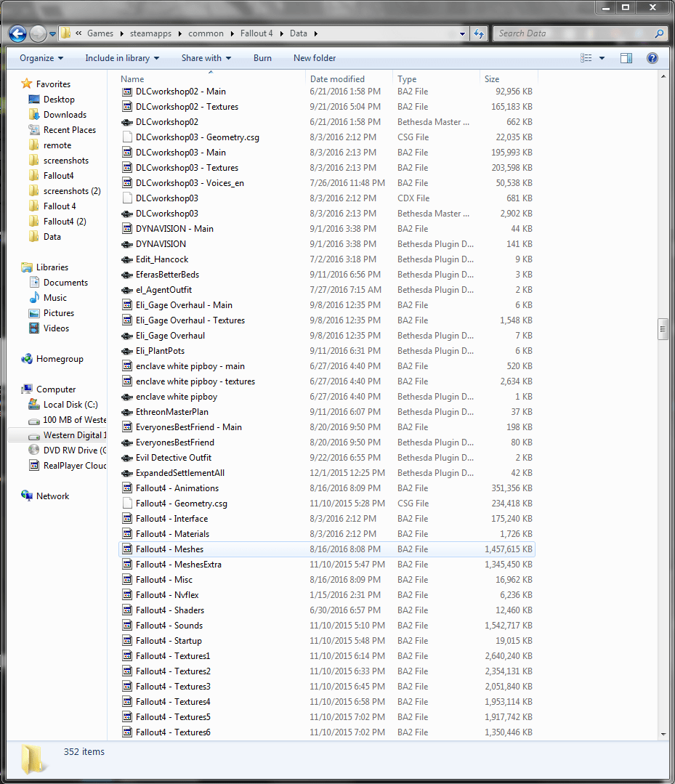Click the Search Data input field
The image size is (675, 784).
(x=574, y=33)
